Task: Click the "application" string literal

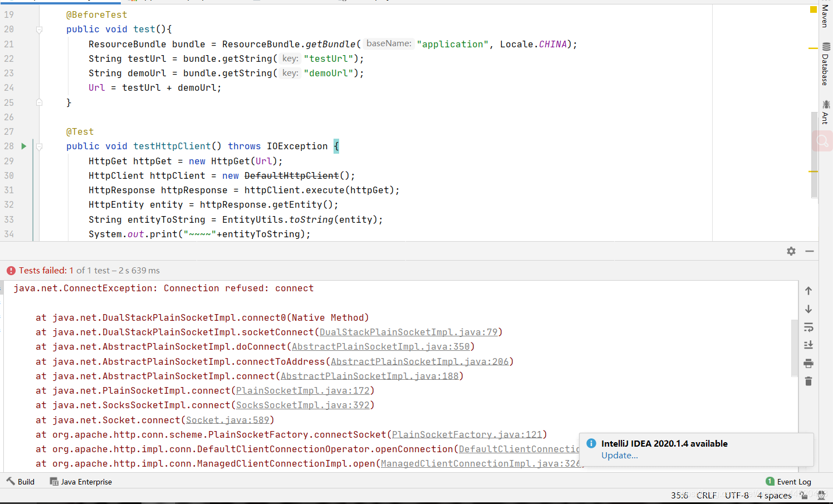Action: tap(453, 45)
